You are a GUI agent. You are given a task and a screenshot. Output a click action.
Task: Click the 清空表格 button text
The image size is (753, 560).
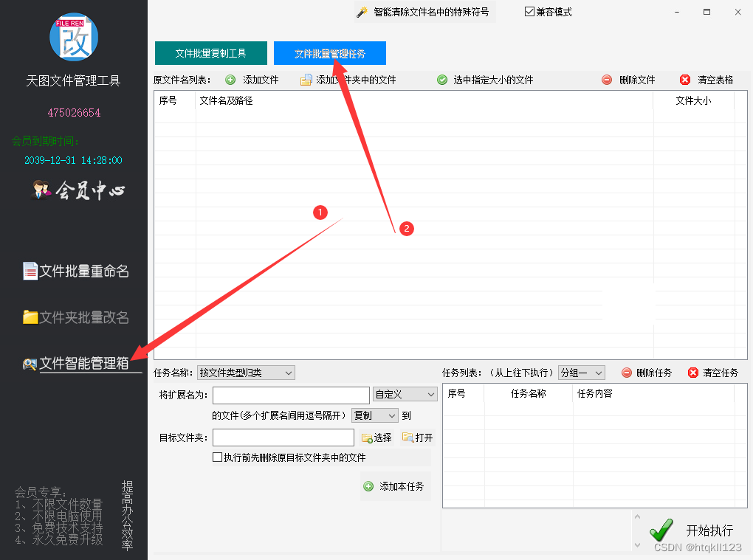click(x=715, y=80)
